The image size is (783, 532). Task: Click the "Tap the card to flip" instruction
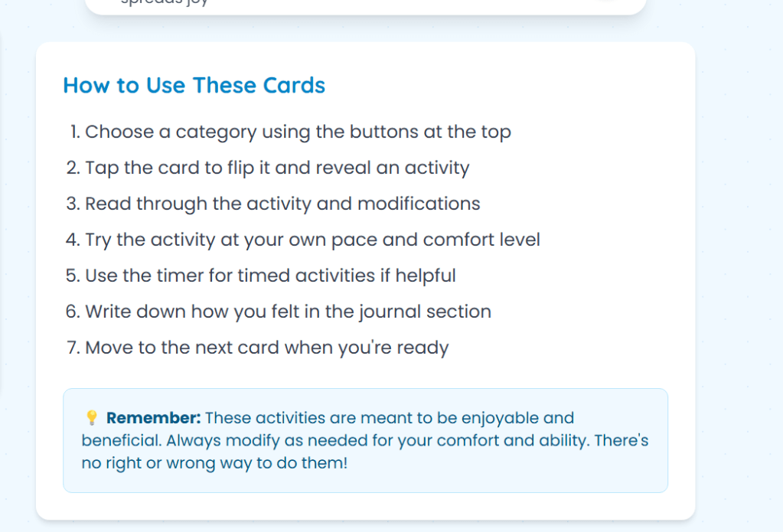[x=277, y=168]
